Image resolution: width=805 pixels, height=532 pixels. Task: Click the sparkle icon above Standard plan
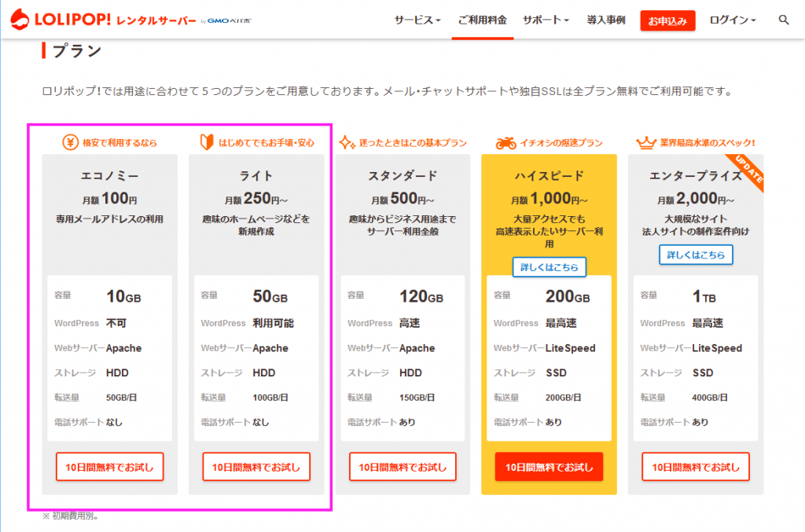(x=345, y=143)
